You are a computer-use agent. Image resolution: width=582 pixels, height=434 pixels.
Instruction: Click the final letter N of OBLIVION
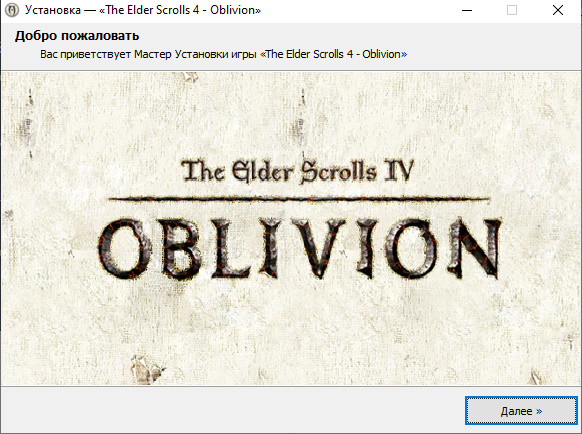474,248
